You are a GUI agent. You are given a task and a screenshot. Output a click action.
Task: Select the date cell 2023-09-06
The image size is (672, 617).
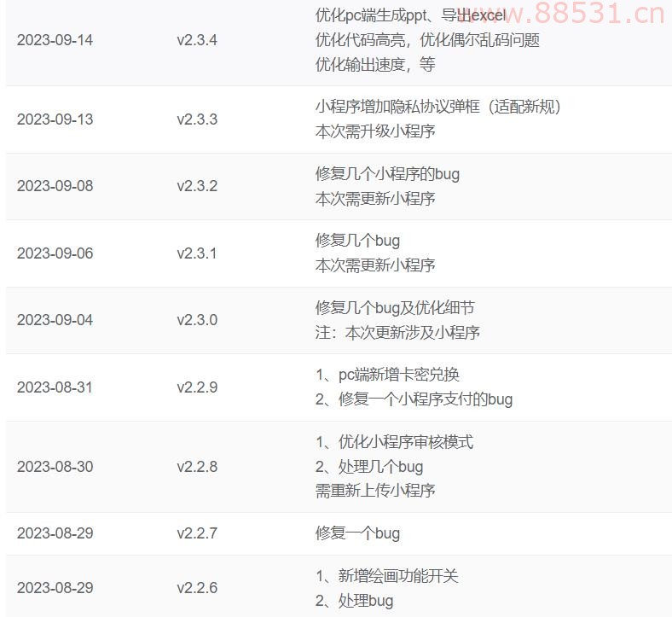click(x=55, y=253)
